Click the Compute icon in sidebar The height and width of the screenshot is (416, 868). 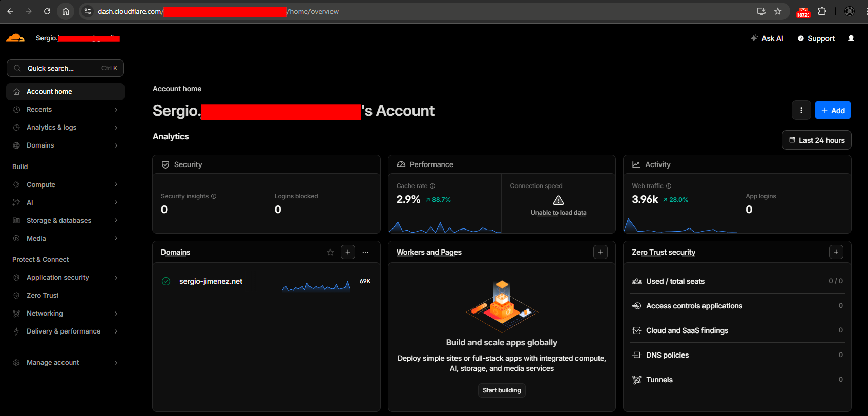(x=16, y=185)
